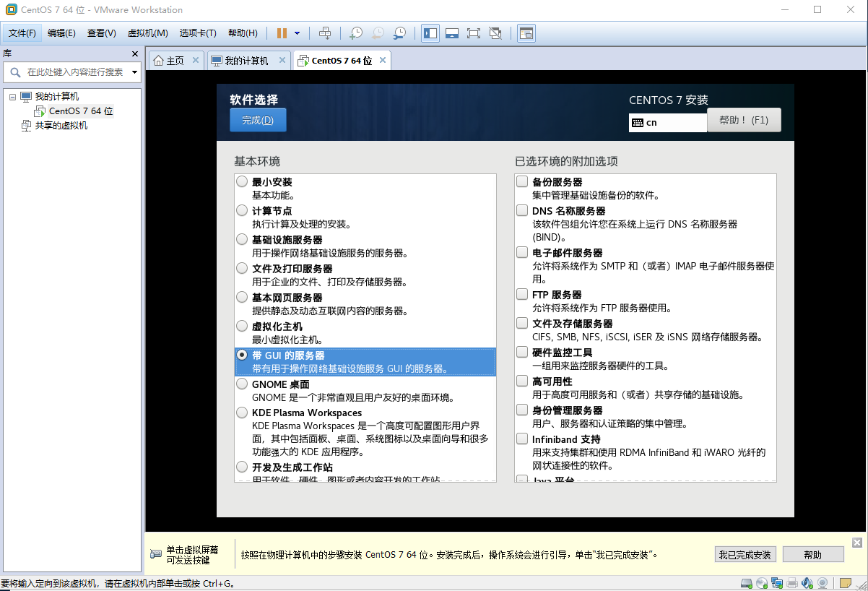The image size is (868, 591).
Task: Select 虚拟化主机 radio button
Action: click(x=243, y=327)
